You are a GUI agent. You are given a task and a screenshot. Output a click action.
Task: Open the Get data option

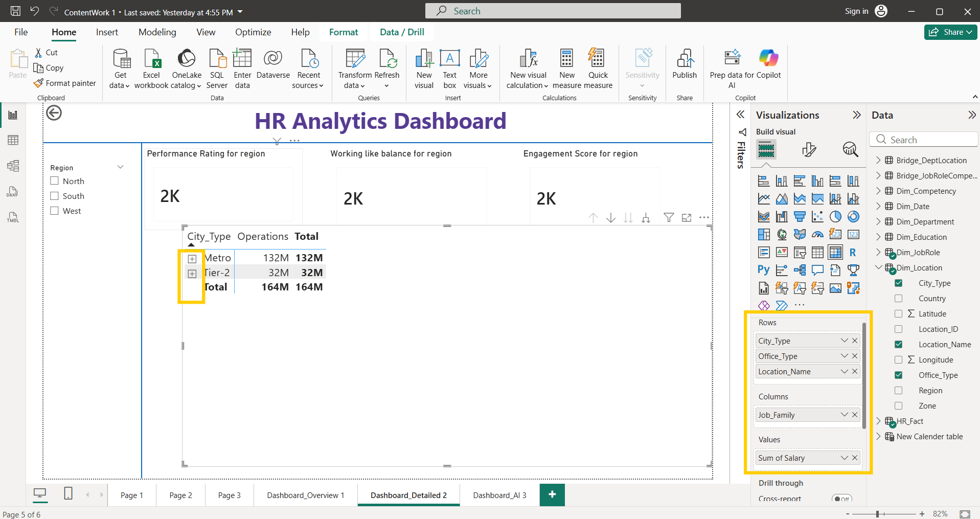point(120,69)
